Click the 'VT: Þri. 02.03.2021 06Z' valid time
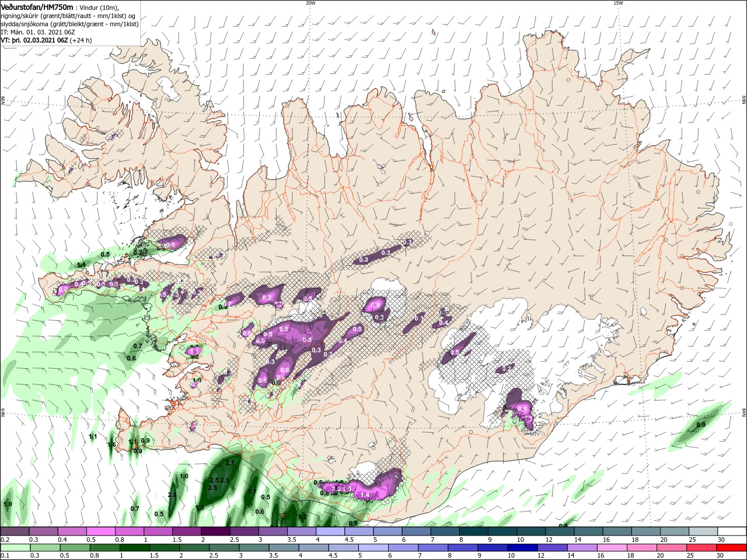The image size is (747, 560). click(x=34, y=40)
